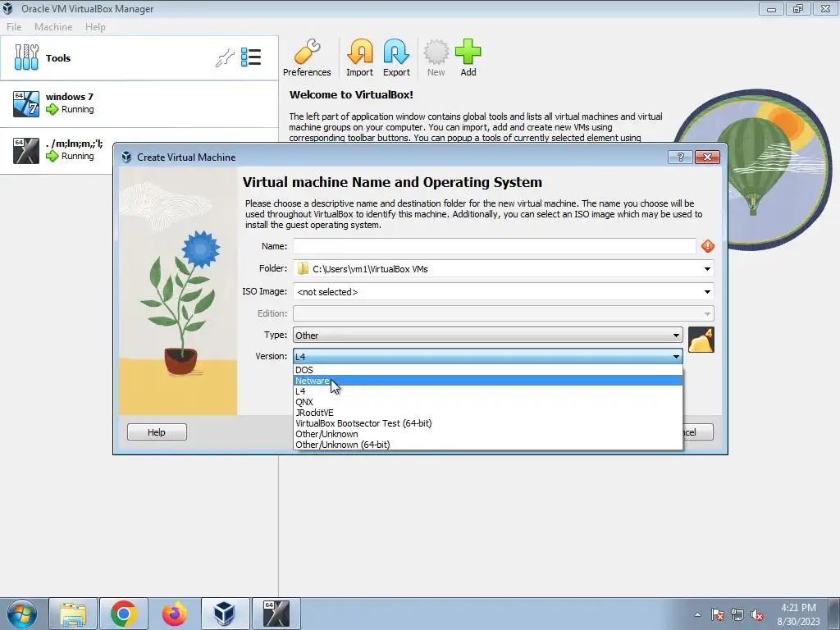Click the Tools wrench icon
The width and height of the screenshot is (840, 630).
click(x=26, y=57)
